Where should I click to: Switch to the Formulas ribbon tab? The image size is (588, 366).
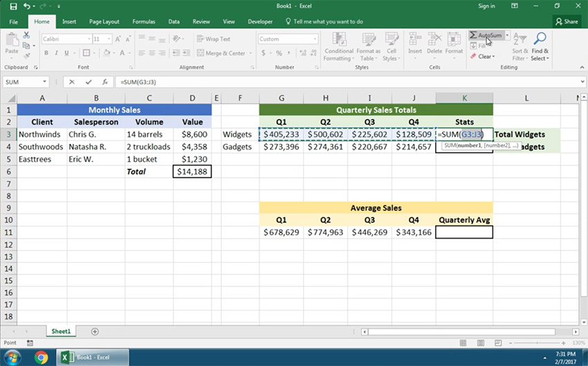143,21
